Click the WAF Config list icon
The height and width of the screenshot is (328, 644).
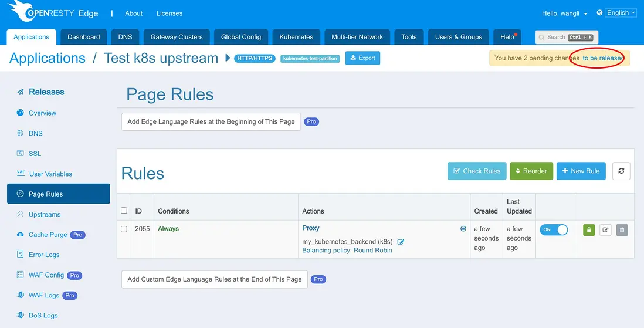click(20, 275)
